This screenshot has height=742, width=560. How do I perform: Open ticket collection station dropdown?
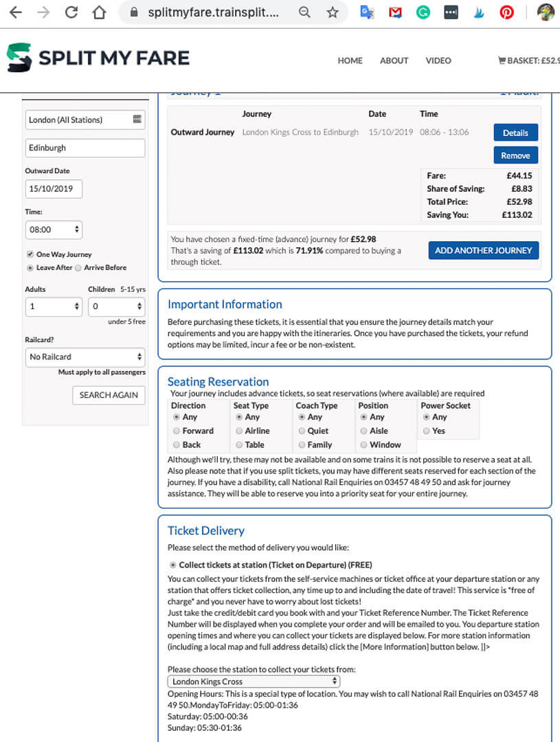[254, 682]
